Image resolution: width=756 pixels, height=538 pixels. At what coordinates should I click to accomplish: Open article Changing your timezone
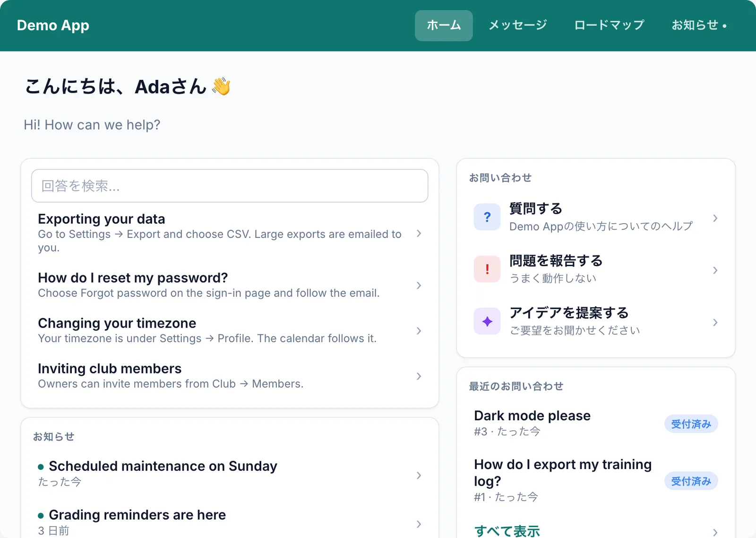(230, 331)
